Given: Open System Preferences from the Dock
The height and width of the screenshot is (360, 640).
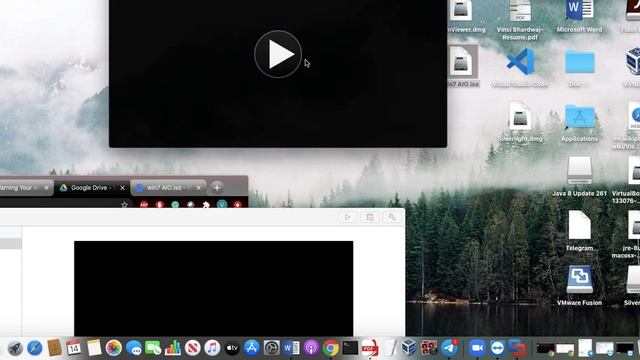Looking at the screenshot, I should click(x=271, y=348).
